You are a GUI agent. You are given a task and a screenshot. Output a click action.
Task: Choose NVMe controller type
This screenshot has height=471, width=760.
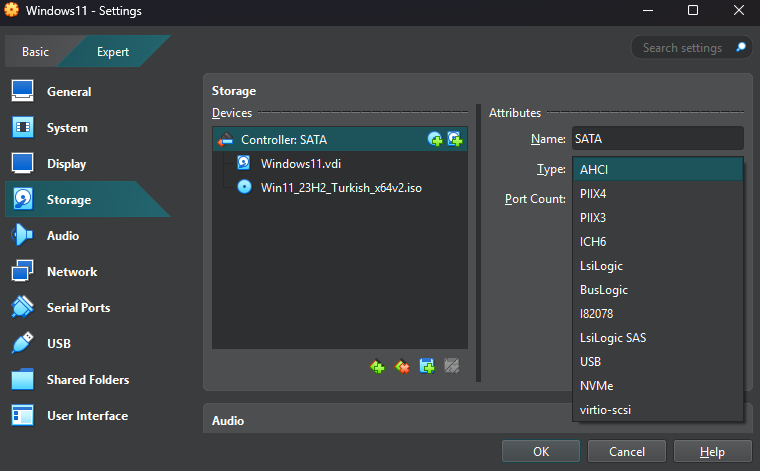658,386
